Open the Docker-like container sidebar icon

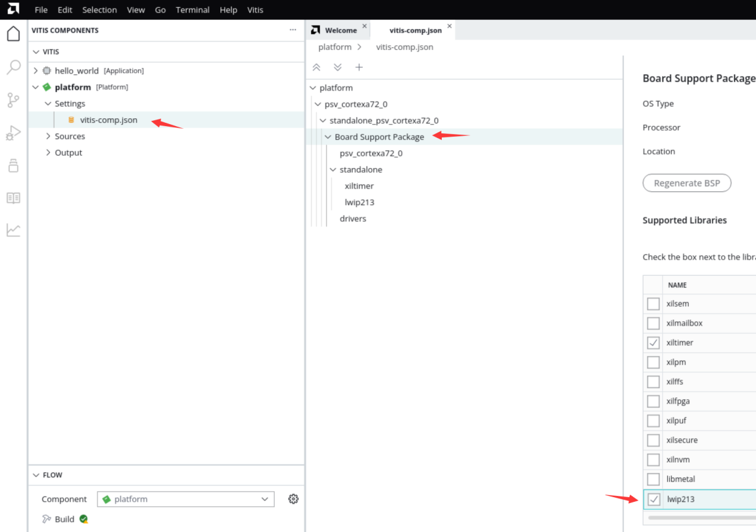(x=14, y=166)
